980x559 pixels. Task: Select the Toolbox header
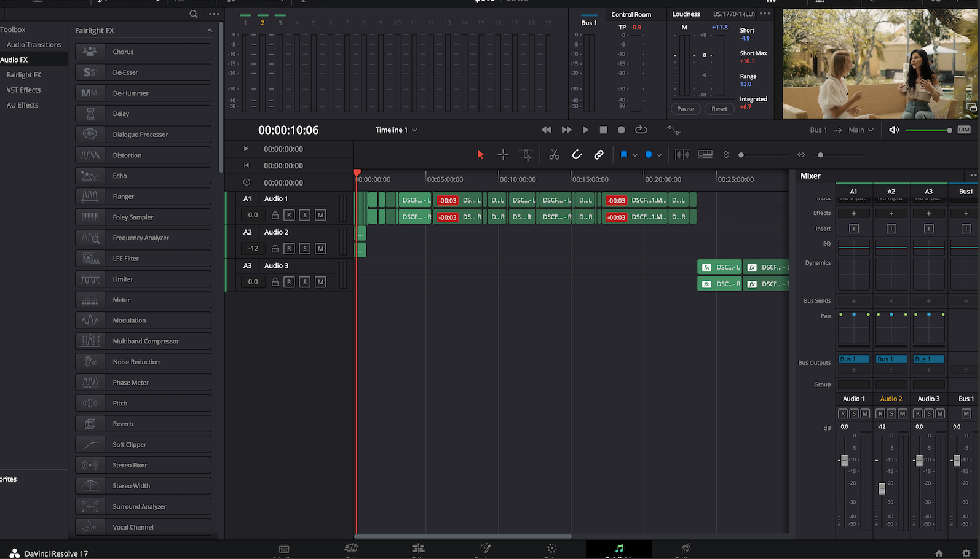pyautogui.click(x=13, y=29)
